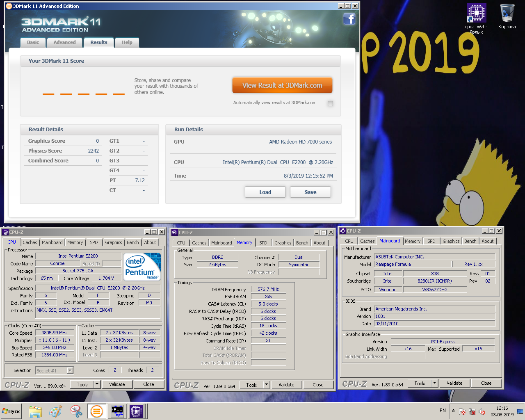Click the Intel Pentium inside logo
Image resolution: width=525 pixels, height=420 pixels.
click(x=142, y=266)
